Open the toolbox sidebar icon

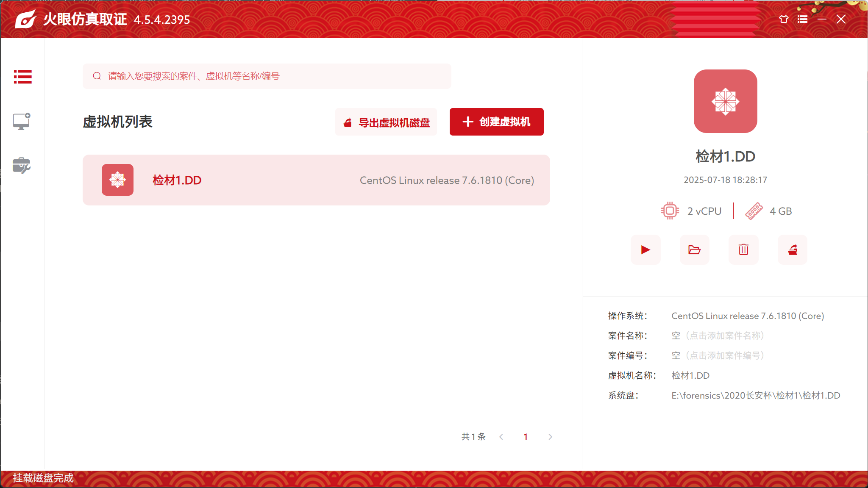pos(21,166)
